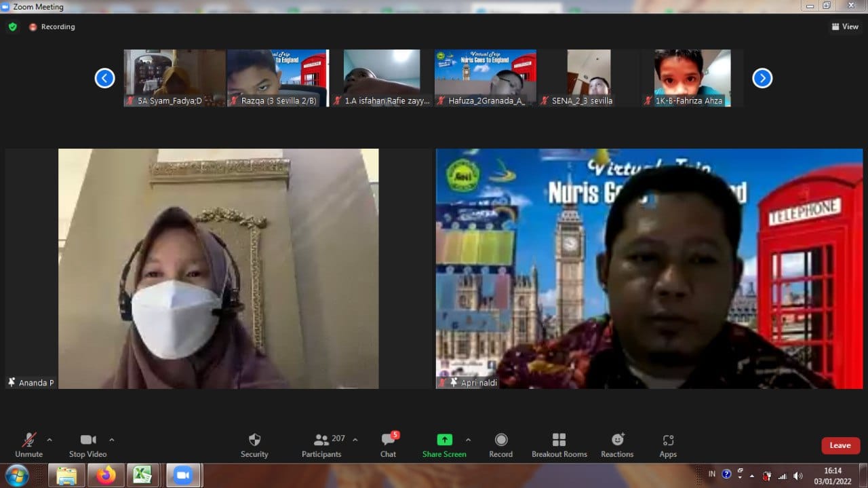
Task: Toggle the meeting Record button
Action: tap(500, 445)
